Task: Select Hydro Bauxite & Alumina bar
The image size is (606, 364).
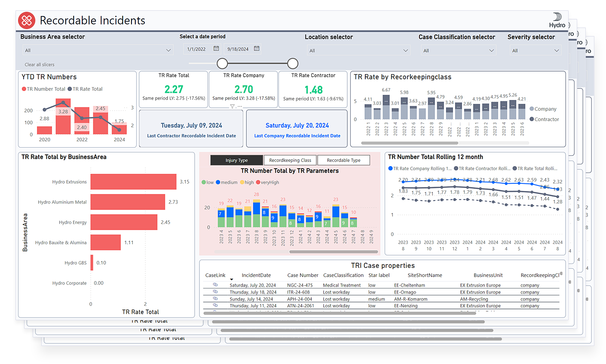Action: tap(106, 242)
